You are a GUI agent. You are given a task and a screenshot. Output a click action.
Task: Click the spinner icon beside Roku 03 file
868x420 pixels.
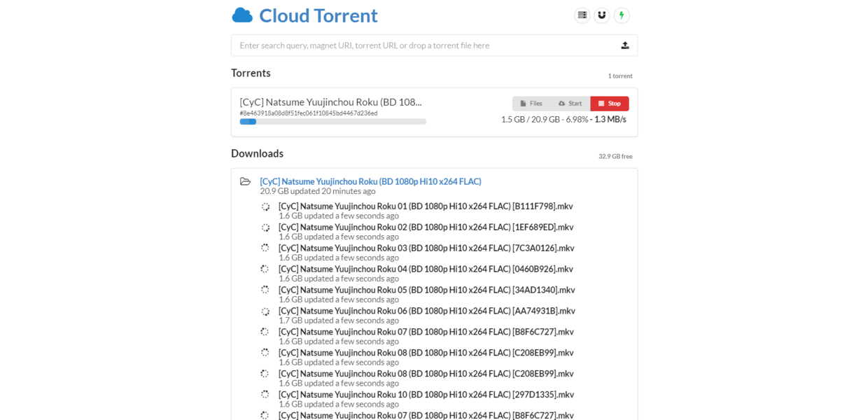[265, 248]
